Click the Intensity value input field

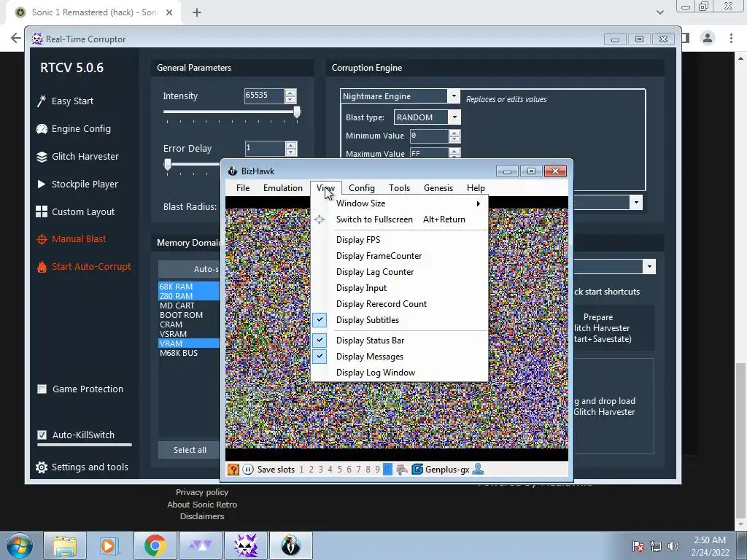tap(264, 96)
